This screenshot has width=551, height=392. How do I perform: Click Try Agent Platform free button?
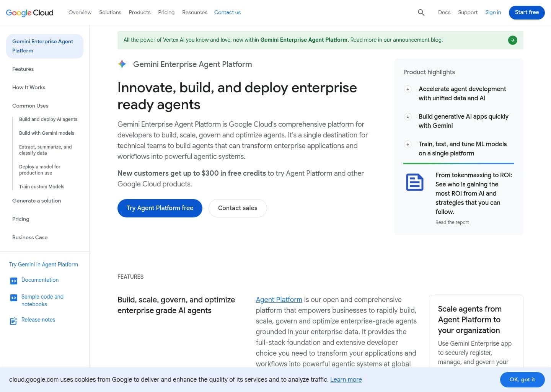point(160,208)
